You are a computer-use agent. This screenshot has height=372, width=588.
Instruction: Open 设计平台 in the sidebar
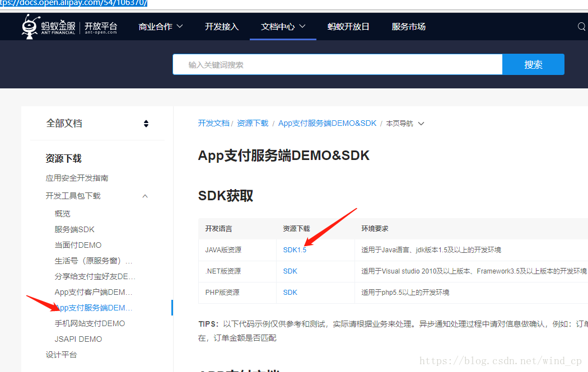(61, 355)
